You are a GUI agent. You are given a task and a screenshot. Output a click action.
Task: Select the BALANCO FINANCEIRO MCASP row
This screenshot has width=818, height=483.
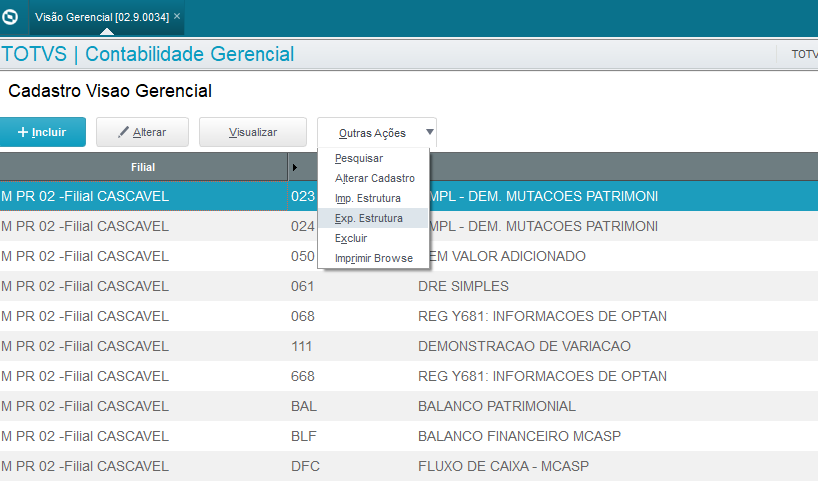coord(409,436)
